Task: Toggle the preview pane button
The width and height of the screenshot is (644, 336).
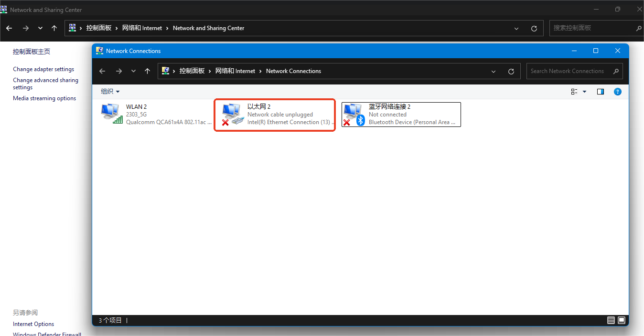Action: click(x=601, y=92)
